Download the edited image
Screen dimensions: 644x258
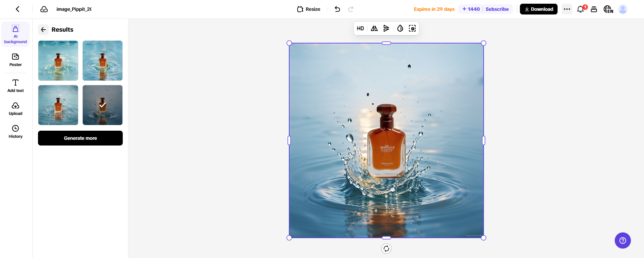[x=539, y=9]
